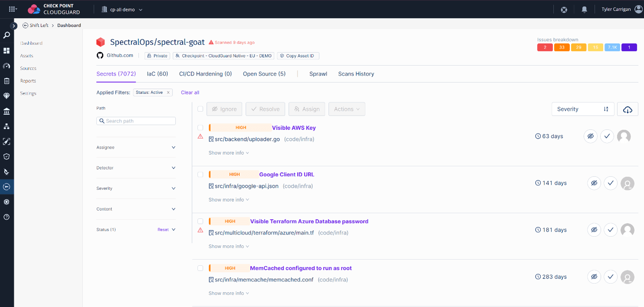Ignore Visible AWS Key via eye icon

click(591, 136)
